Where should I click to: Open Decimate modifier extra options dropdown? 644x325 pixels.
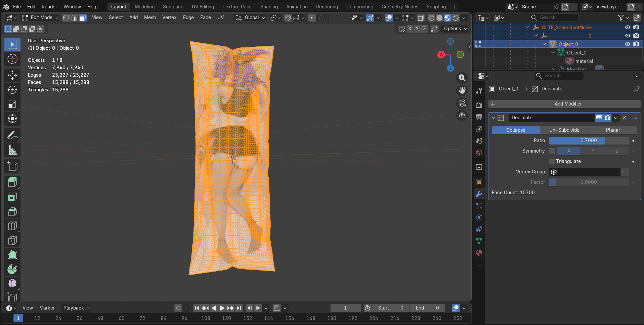(x=616, y=118)
